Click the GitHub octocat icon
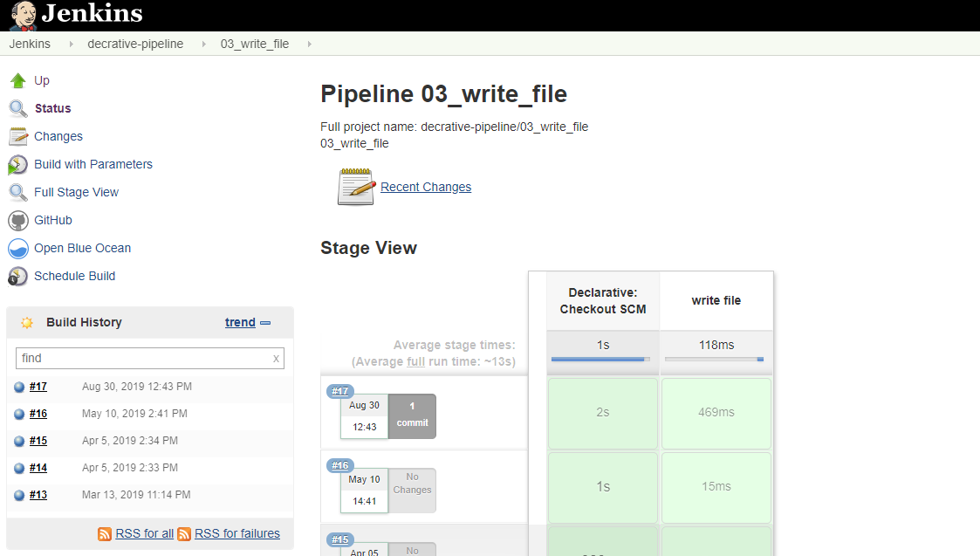Screen dimensions: 980x556 click(x=18, y=221)
